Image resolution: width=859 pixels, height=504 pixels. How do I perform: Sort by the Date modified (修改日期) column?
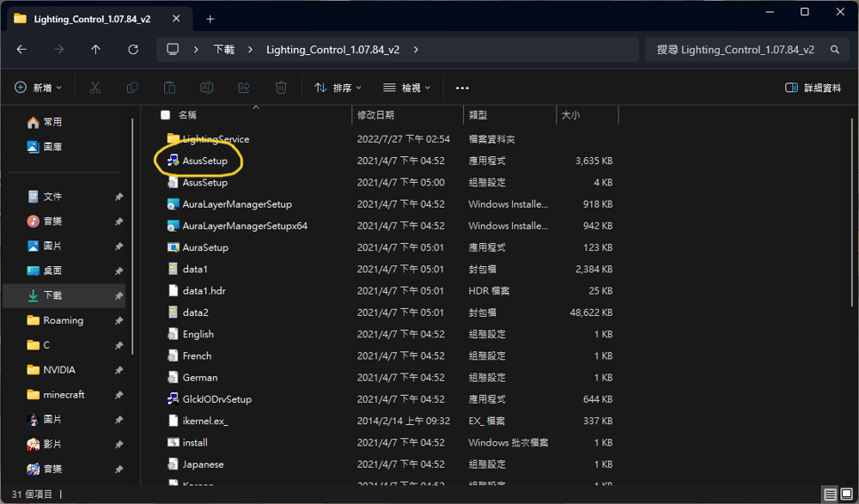(x=407, y=115)
